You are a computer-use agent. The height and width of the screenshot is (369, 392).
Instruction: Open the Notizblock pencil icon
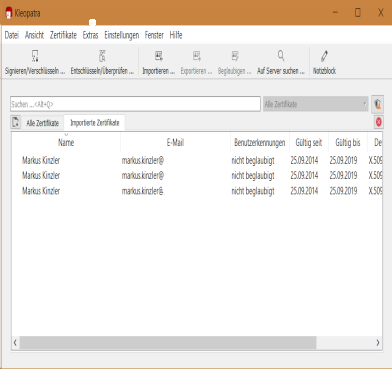324,56
